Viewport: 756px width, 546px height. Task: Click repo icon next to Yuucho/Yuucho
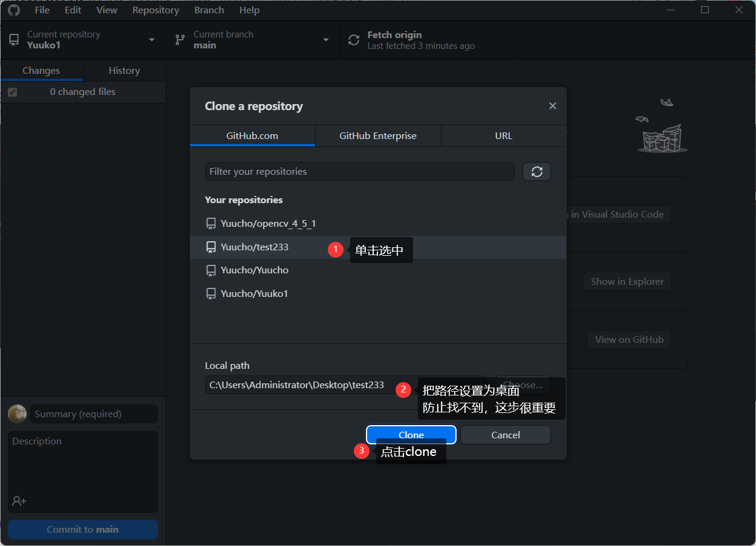(x=211, y=270)
